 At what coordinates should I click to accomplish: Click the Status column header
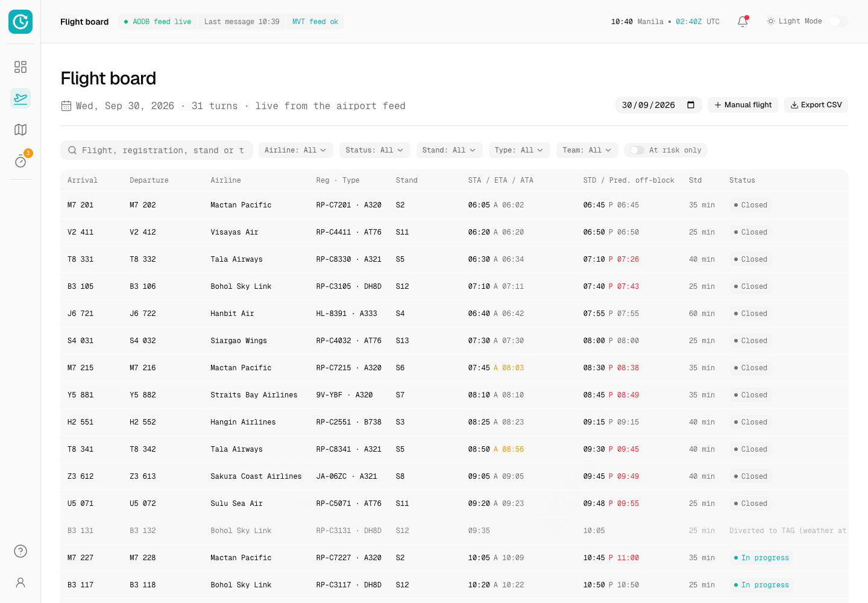(742, 180)
